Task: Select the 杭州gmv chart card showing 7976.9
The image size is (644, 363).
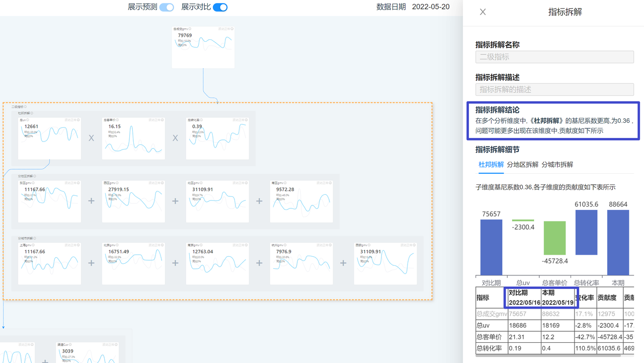Action: [x=301, y=263]
